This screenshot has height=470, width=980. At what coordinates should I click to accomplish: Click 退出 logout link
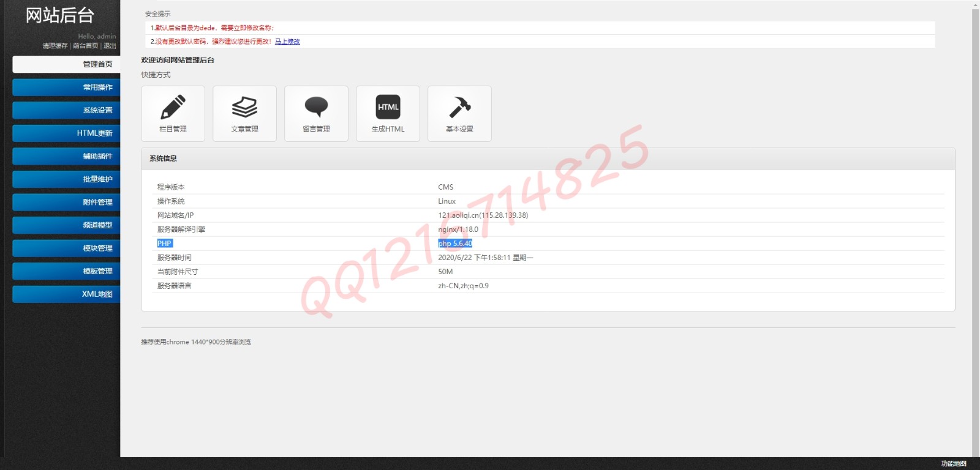tap(110, 46)
